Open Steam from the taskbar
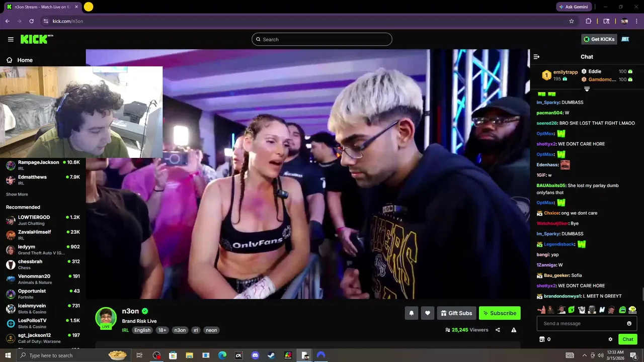Image resolution: width=644 pixels, height=362 pixels. [271, 355]
